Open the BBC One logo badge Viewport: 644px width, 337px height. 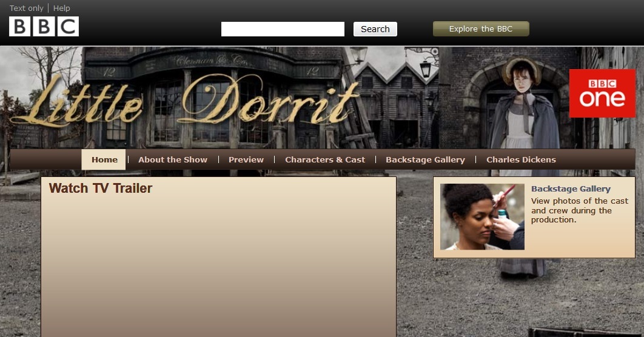point(602,93)
